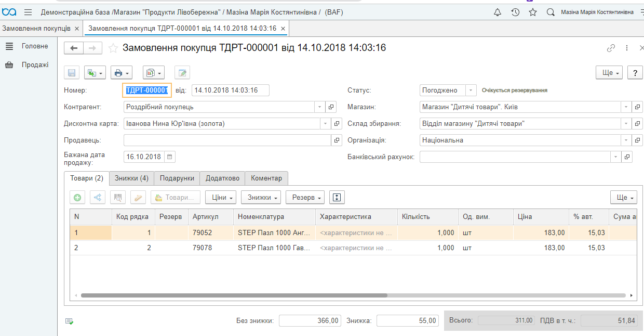Screen dimensions: 644x336
Task: Expand the Контрагент dropdown list
Action: coord(319,107)
